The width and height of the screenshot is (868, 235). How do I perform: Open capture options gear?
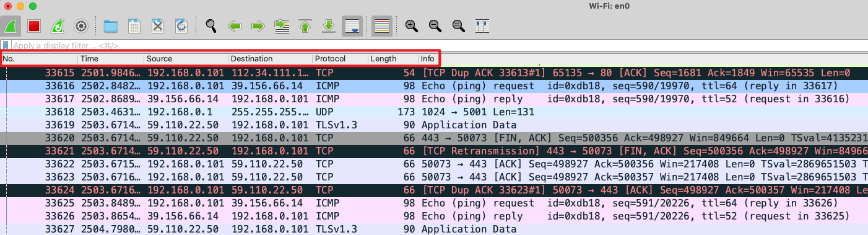pyautogui.click(x=80, y=26)
